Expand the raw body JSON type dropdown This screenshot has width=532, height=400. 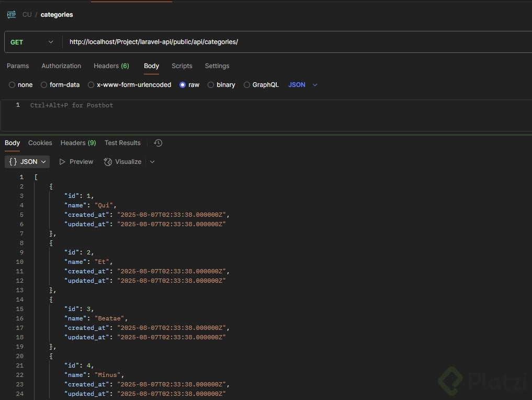tap(303, 85)
